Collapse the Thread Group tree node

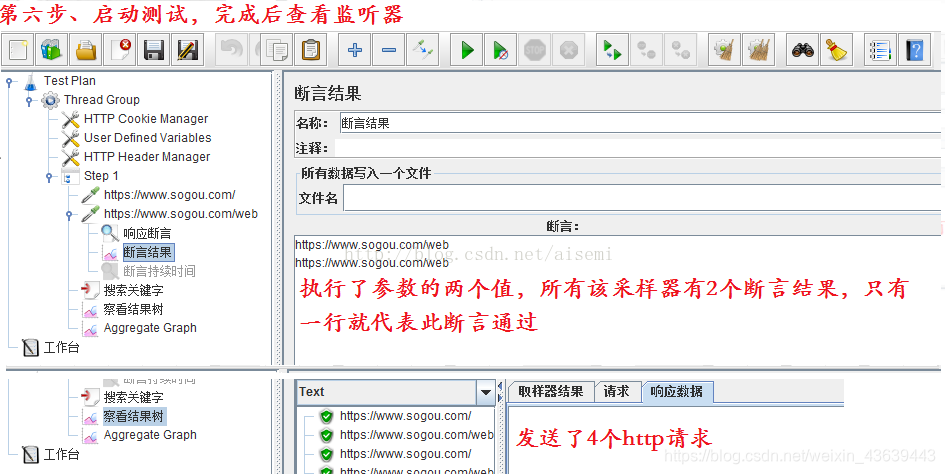pyautogui.click(x=28, y=101)
